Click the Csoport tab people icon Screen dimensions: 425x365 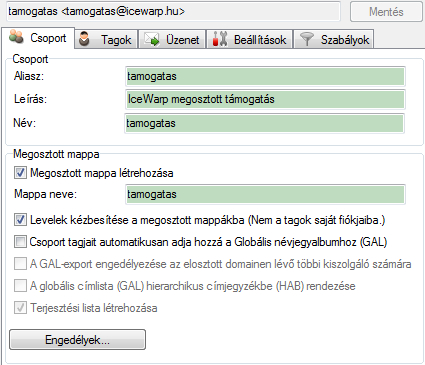click(x=16, y=37)
